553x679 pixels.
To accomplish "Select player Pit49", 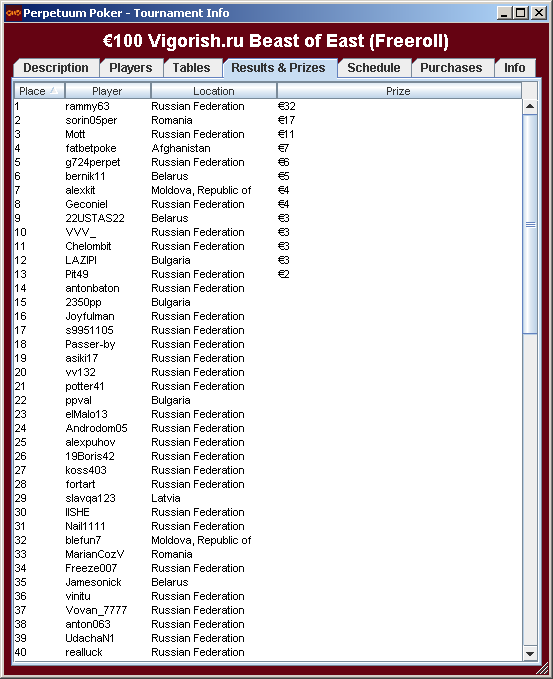I will [x=77, y=274].
